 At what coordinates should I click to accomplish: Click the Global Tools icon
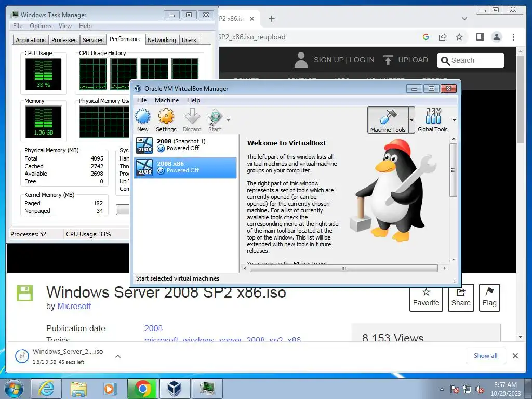[x=433, y=120]
